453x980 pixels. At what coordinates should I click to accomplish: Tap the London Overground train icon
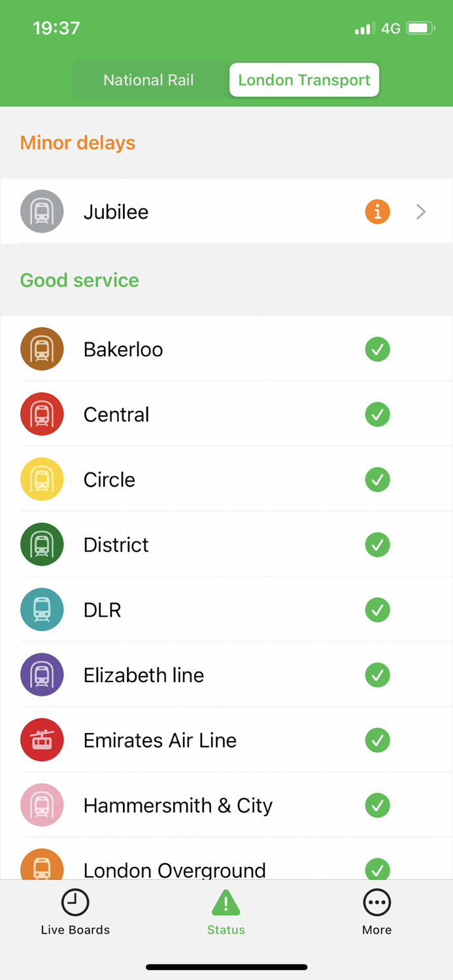pyautogui.click(x=42, y=868)
